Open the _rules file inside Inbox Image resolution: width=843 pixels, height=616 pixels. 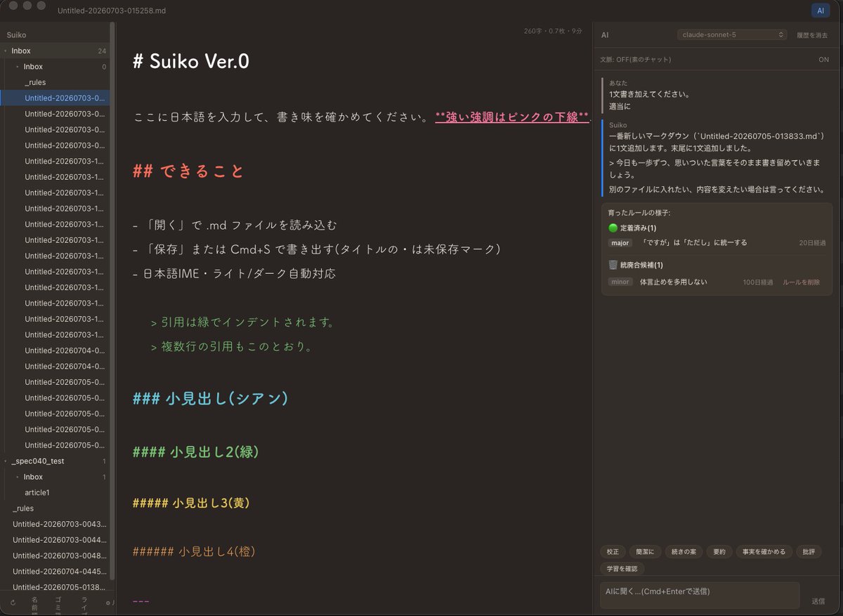pos(35,82)
